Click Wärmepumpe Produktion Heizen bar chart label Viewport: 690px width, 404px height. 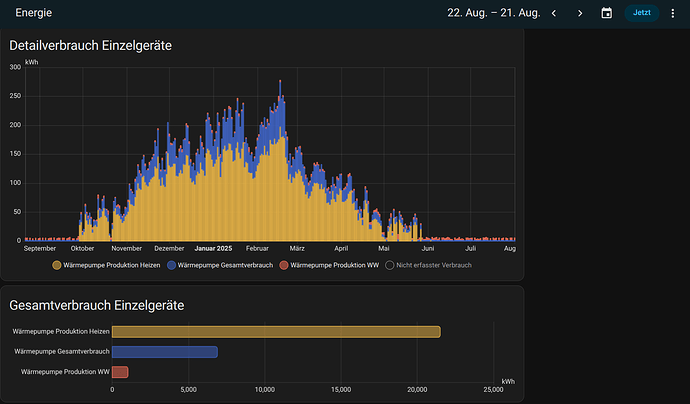[61, 332]
